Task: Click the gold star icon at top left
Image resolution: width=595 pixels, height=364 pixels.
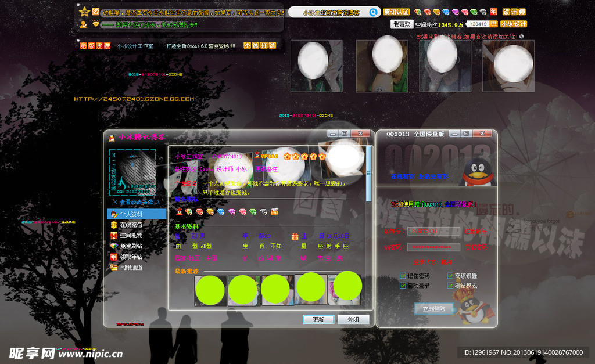Action: click(84, 12)
